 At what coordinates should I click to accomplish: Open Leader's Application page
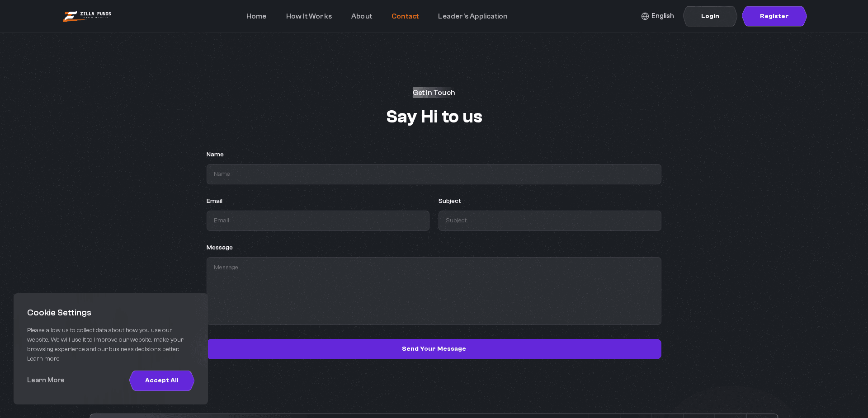click(472, 16)
